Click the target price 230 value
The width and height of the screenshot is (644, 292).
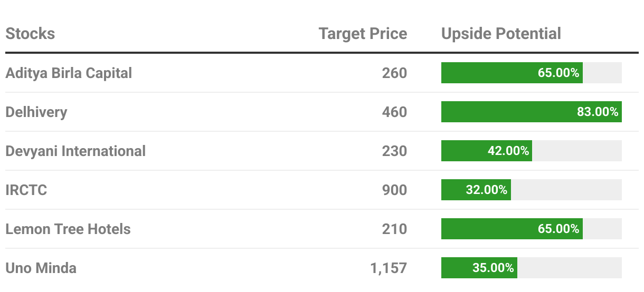395,151
